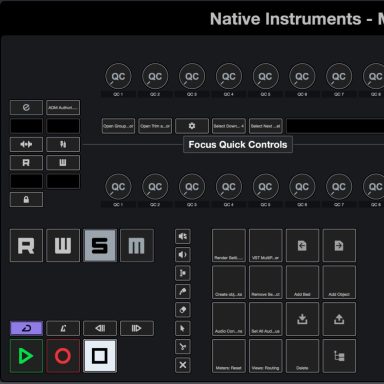This screenshot has width=384, height=384.
Task: Click the VST MultiPanner pad
Action: point(266,245)
